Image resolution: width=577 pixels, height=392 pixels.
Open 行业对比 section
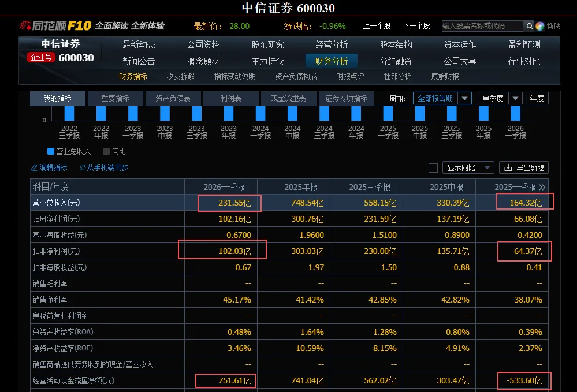pyautogui.click(x=524, y=61)
